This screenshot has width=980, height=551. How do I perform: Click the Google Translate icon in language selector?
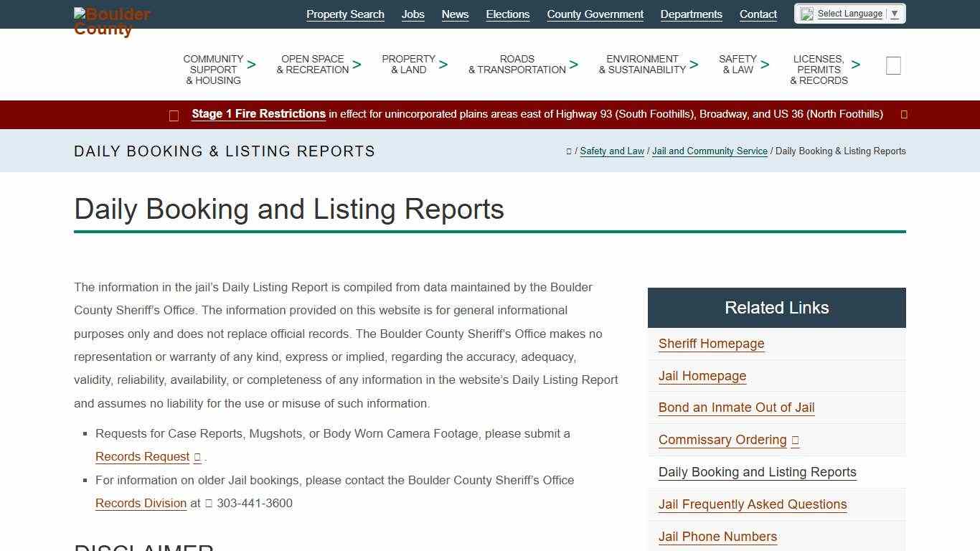(x=806, y=13)
